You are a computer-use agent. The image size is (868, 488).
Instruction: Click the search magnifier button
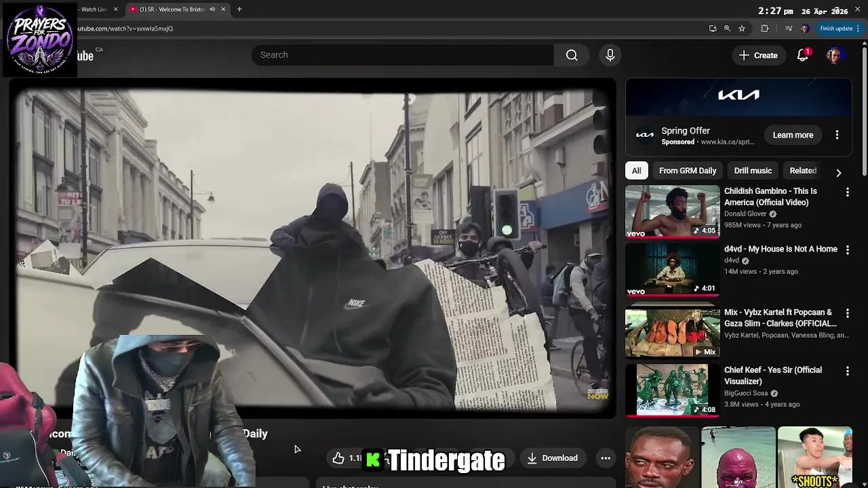click(x=572, y=55)
